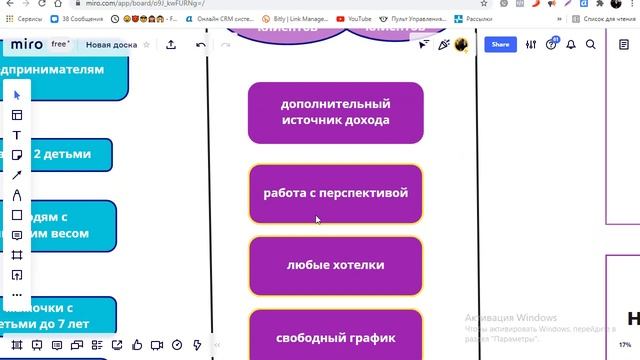The height and width of the screenshot is (360, 640).
Task: Open notes panel icon at top right
Action: [x=624, y=44]
